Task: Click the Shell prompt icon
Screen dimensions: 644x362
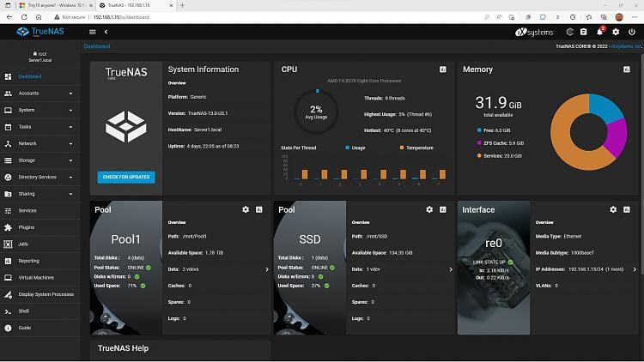Action: [8, 311]
